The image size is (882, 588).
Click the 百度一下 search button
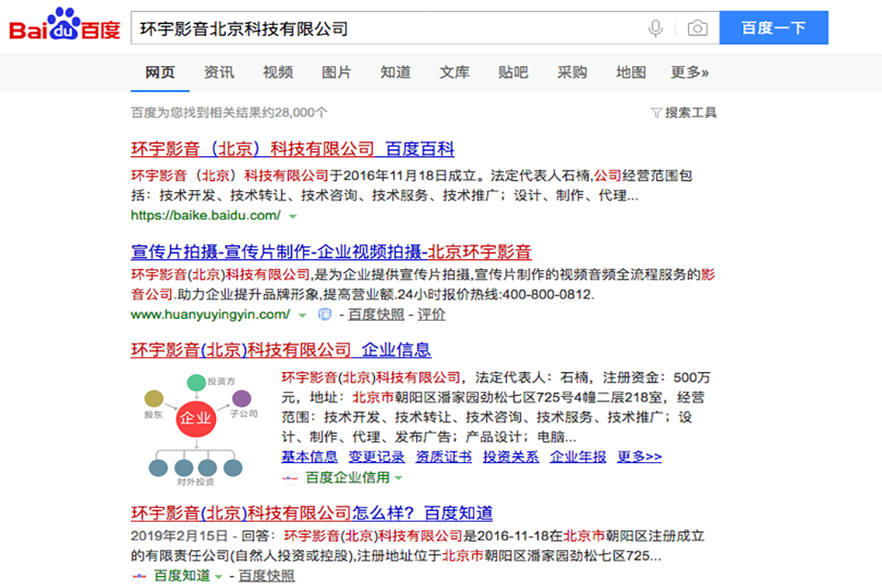click(774, 28)
